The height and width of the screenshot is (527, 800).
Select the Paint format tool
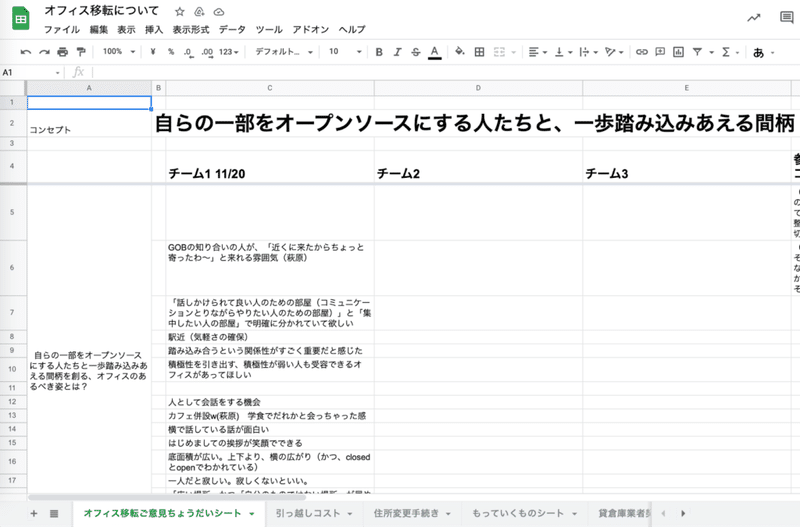coord(81,52)
